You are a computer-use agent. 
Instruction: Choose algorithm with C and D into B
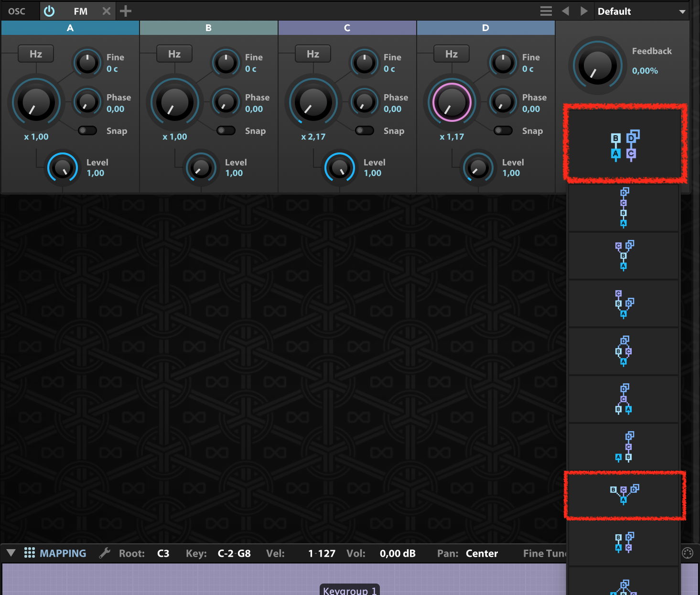(x=624, y=256)
